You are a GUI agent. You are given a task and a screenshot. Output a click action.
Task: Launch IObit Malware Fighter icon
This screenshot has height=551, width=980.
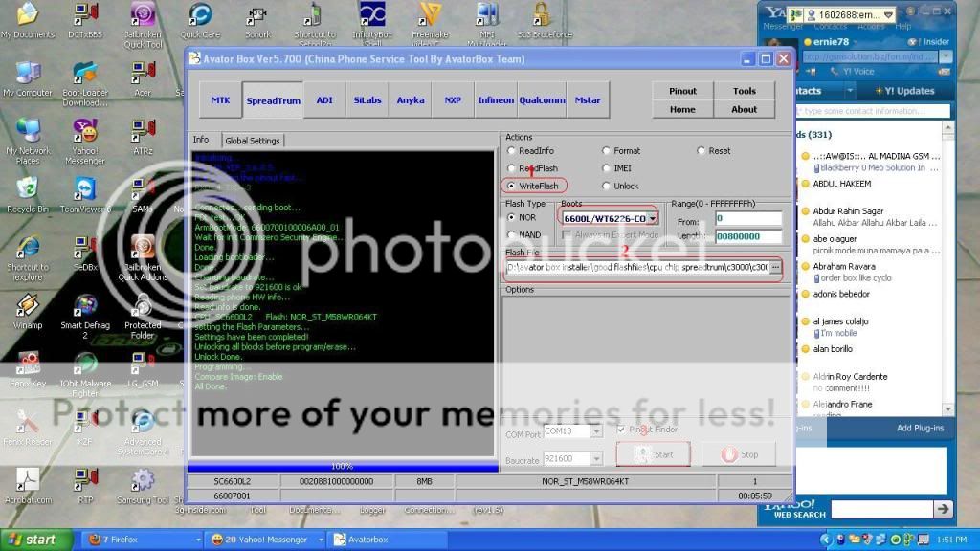coord(84,366)
